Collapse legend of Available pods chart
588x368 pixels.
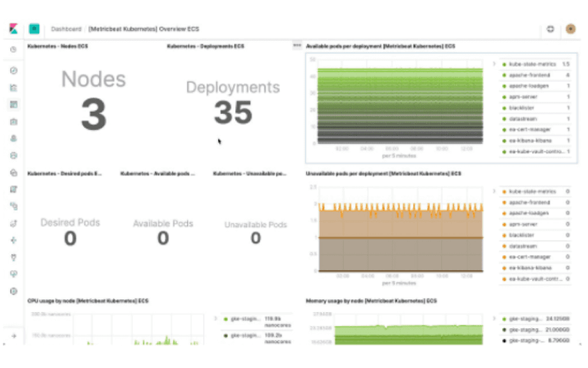click(x=494, y=64)
